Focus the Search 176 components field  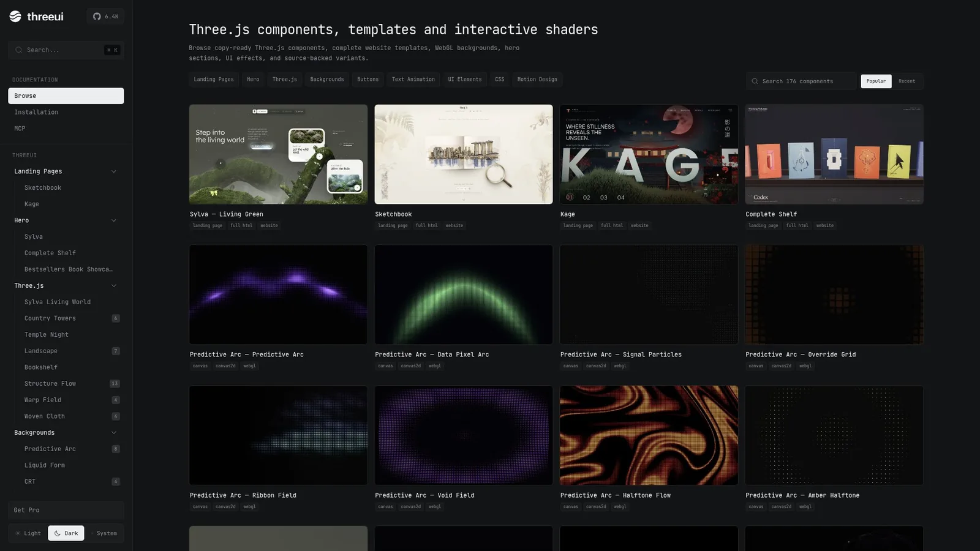point(801,81)
